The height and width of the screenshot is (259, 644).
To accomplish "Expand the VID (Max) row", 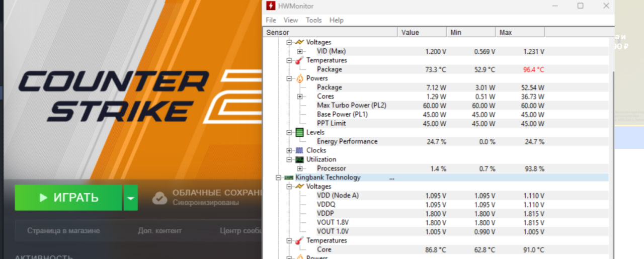I will (300, 51).
